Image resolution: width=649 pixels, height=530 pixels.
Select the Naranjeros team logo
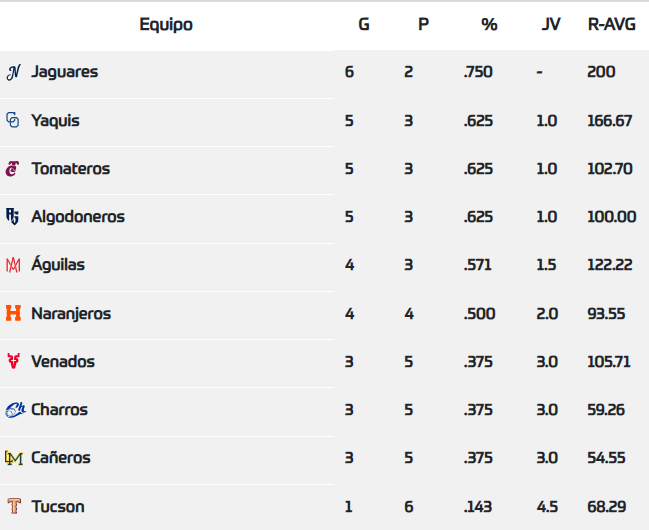(13, 313)
